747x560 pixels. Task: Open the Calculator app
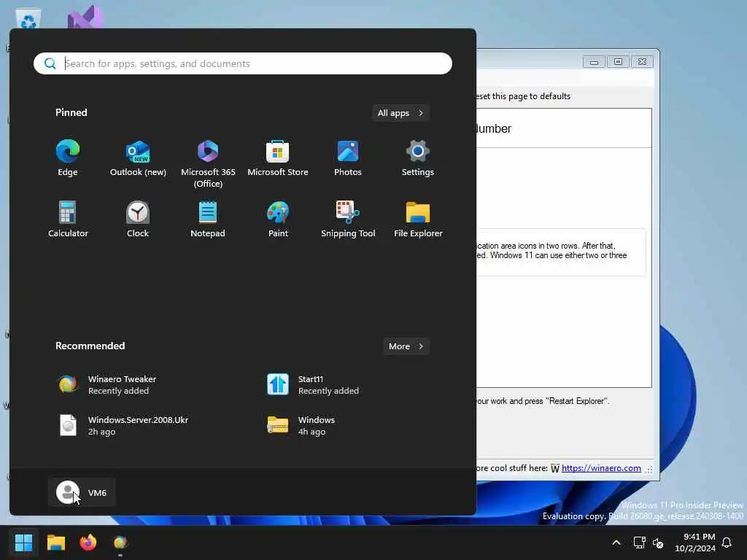[x=68, y=219]
